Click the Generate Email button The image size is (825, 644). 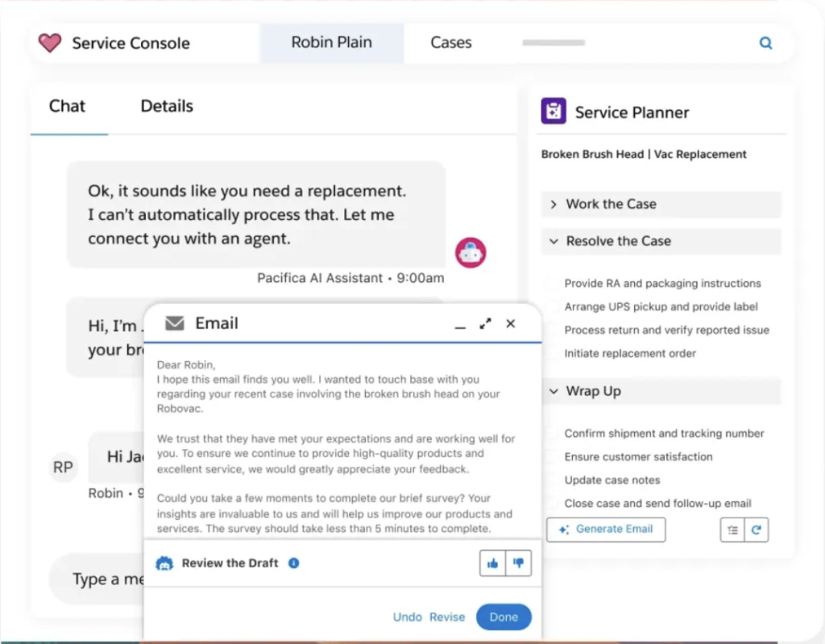click(605, 530)
